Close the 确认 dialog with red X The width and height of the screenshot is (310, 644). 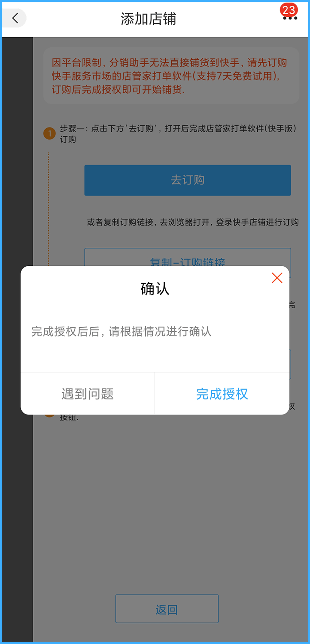click(x=277, y=278)
